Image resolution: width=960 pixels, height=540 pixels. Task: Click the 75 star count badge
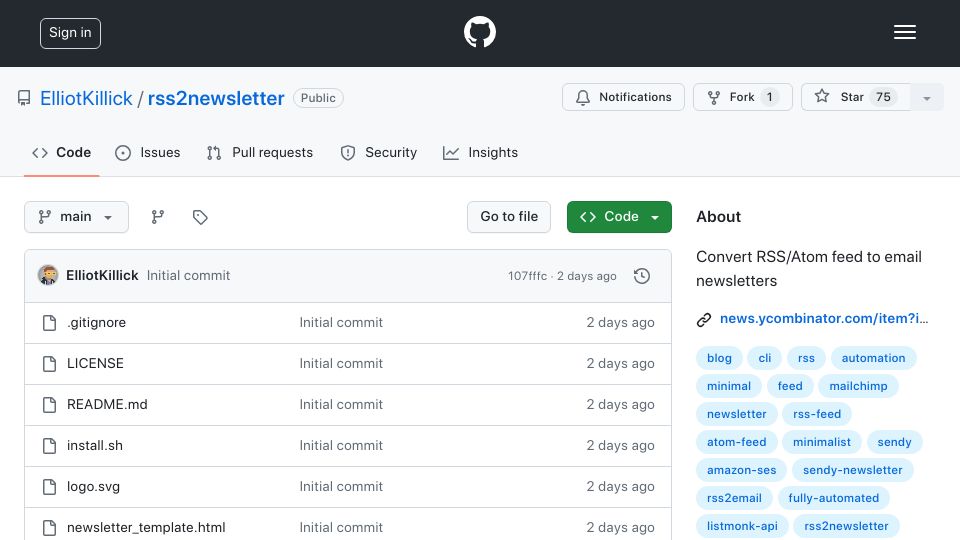point(883,97)
